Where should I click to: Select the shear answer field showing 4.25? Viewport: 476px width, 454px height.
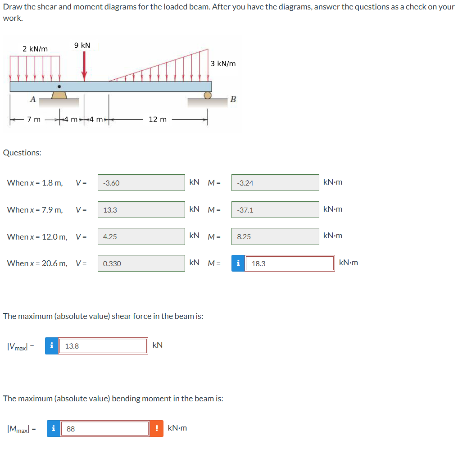(141, 236)
